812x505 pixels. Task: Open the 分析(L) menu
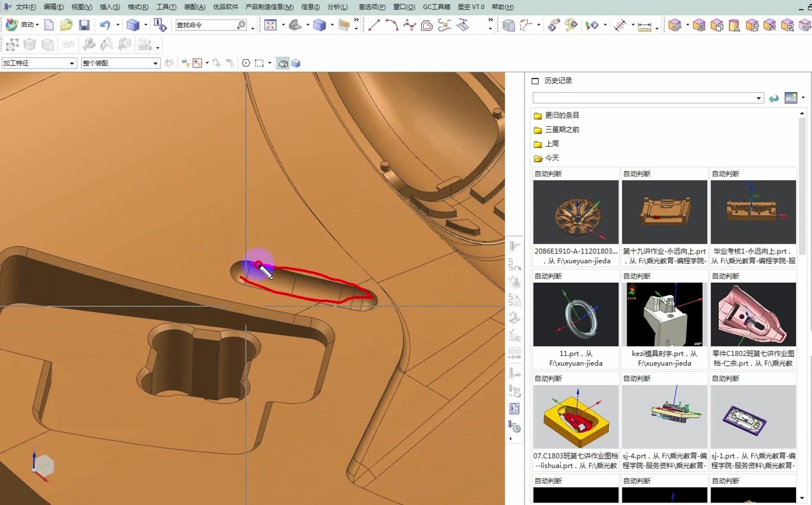(x=337, y=7)
